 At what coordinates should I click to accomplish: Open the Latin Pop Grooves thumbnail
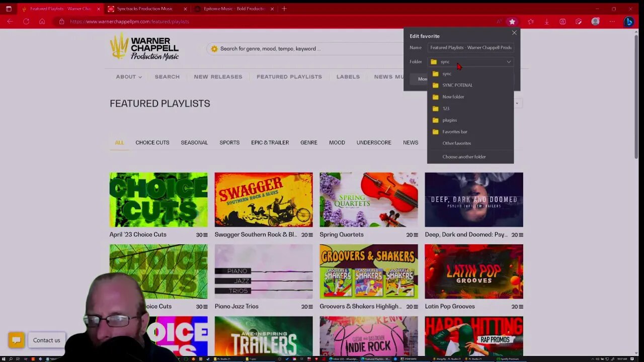(474, 271)
